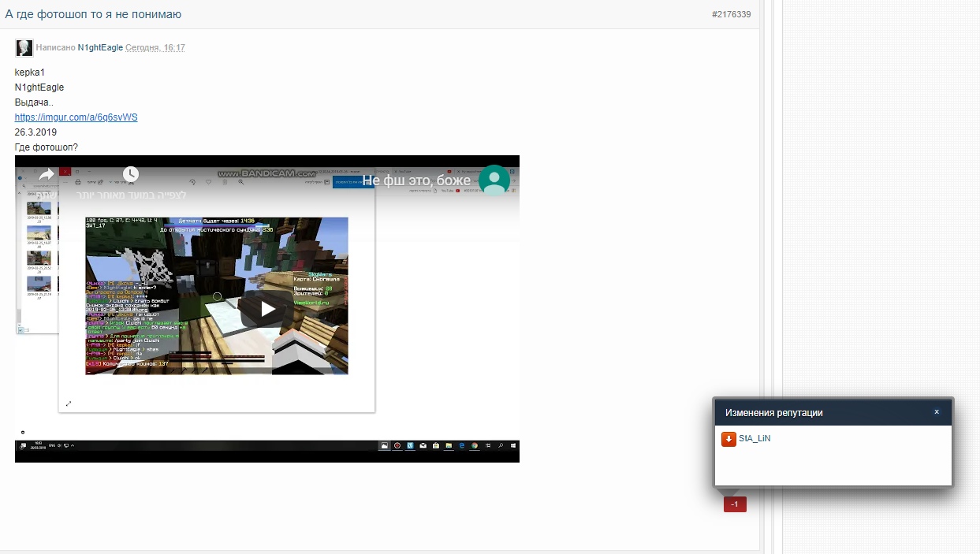This screenshot has width=980, height=554.
Task: Click the Share arrow icon on video
Action: (47, 174)
